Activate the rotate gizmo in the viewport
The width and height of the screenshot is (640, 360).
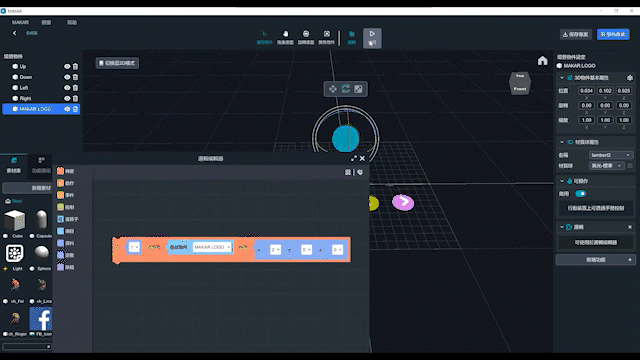pyautogui.click(x=346, y=89)
